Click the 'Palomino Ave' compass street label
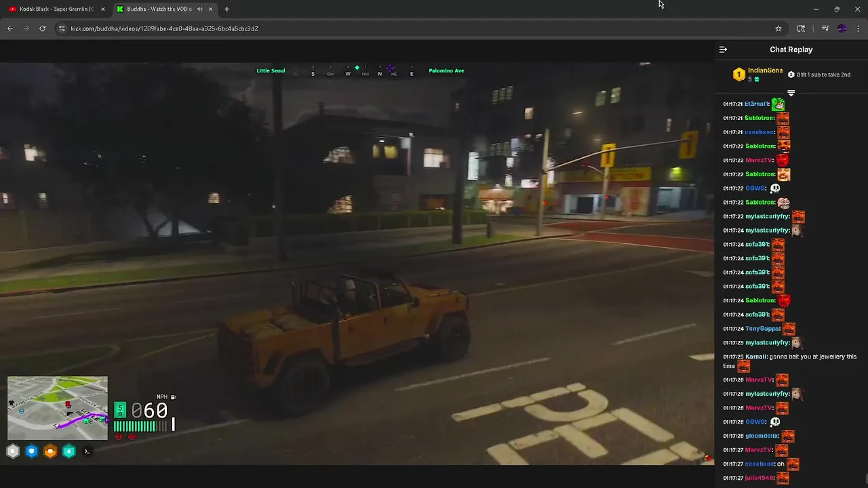The height and width of the screenshot is (488, 868). coord(446,70)
